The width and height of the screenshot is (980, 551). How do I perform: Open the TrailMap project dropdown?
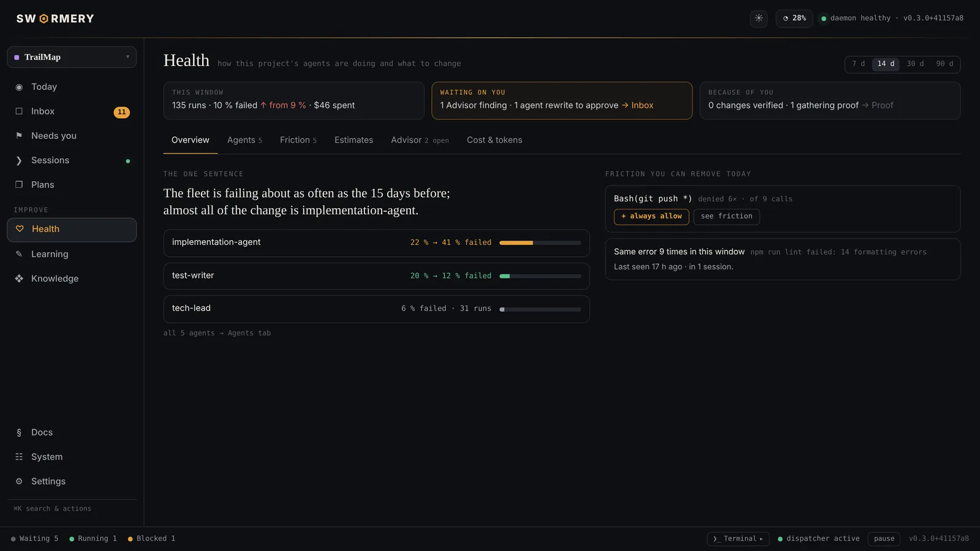tap(72, 57)
